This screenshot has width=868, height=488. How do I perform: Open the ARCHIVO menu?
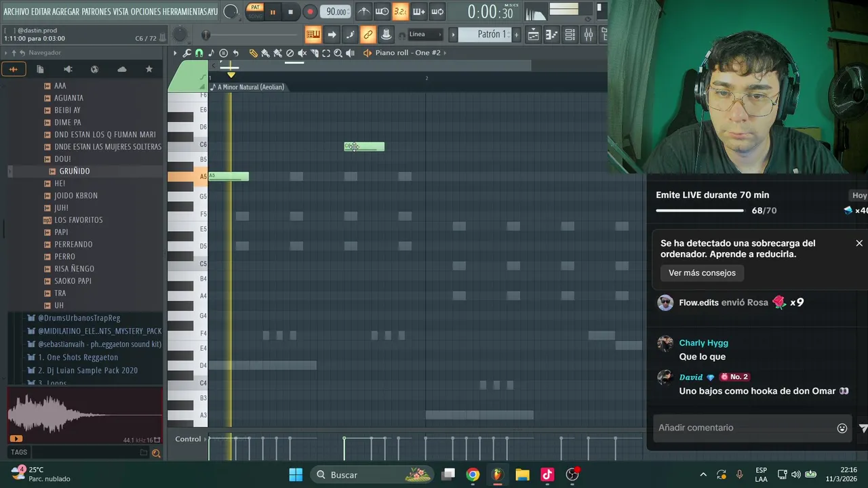tap(17, 12)
